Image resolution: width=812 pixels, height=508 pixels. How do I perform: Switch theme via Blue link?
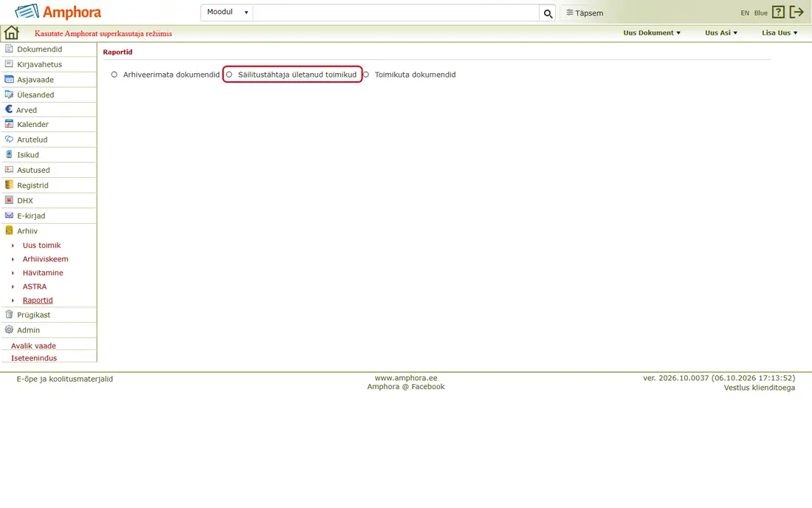tap(761, 13)
